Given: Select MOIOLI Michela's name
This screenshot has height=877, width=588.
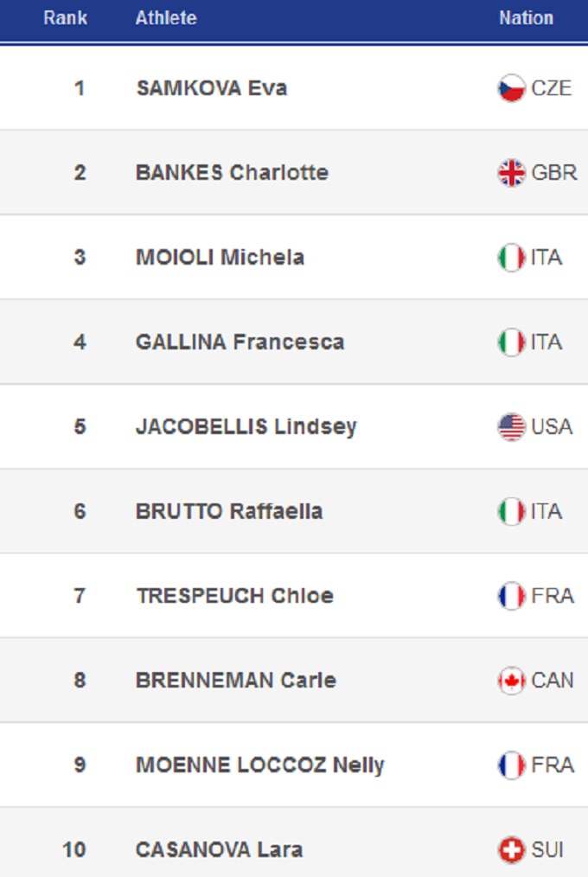Looking at the screenshot, I should click(220, 258).
